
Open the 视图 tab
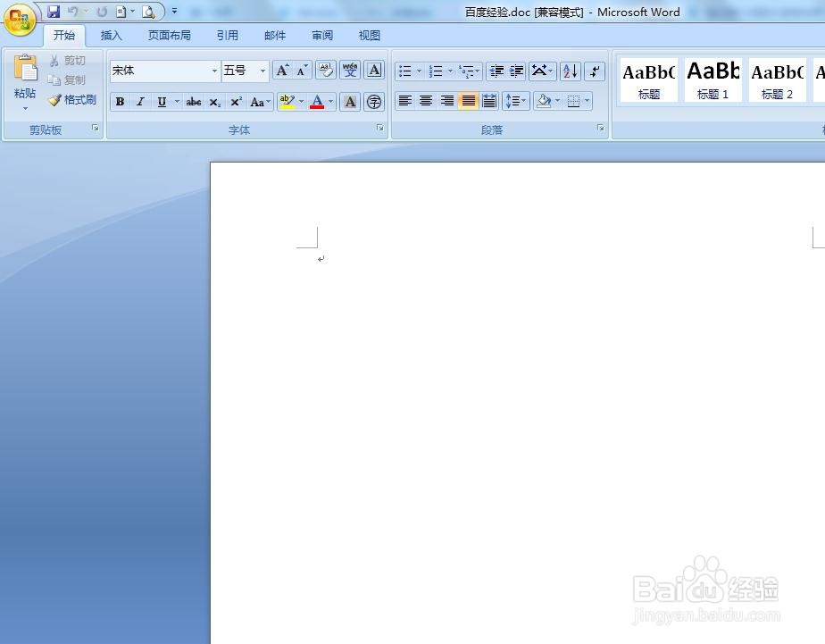370,35
